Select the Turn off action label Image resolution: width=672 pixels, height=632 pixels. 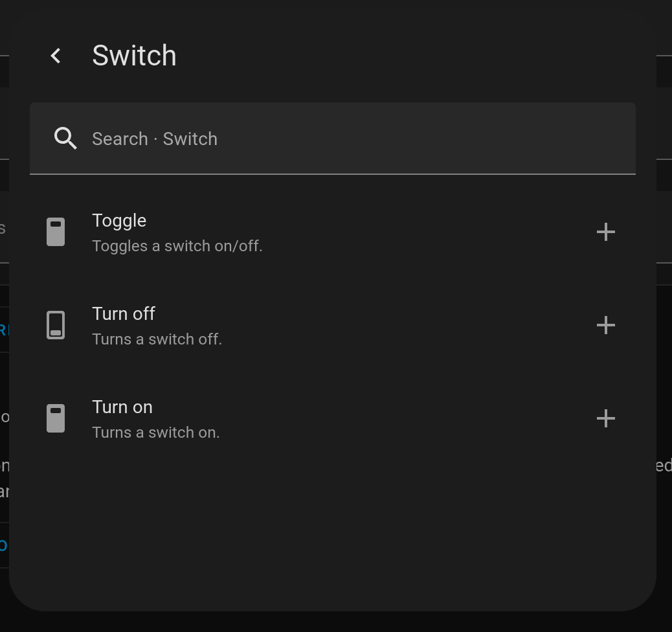tap(124, 314)
